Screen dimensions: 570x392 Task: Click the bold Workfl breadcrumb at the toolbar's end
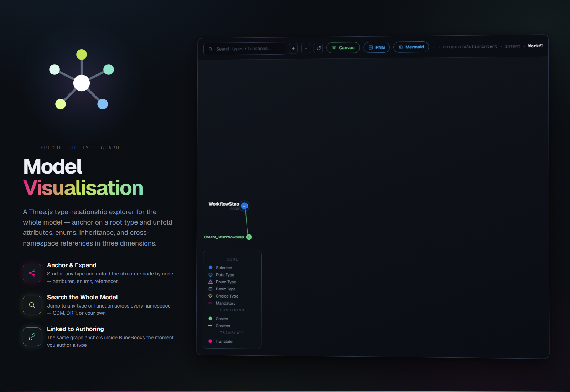535,46
